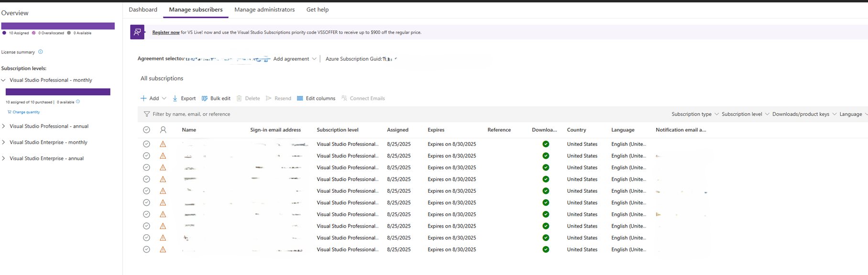Follow the Register now link
This screenshot has width=868, height=275.
click(x=166, y=33)
